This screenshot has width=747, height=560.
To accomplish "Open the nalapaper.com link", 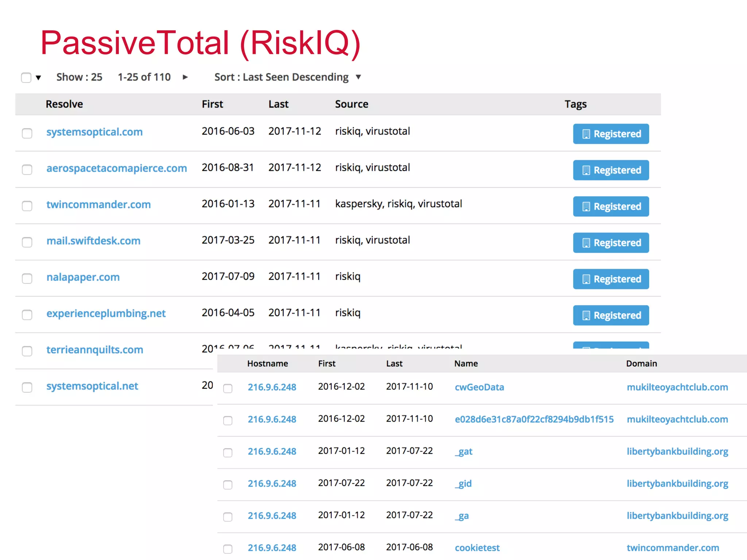I will (83, 277).
